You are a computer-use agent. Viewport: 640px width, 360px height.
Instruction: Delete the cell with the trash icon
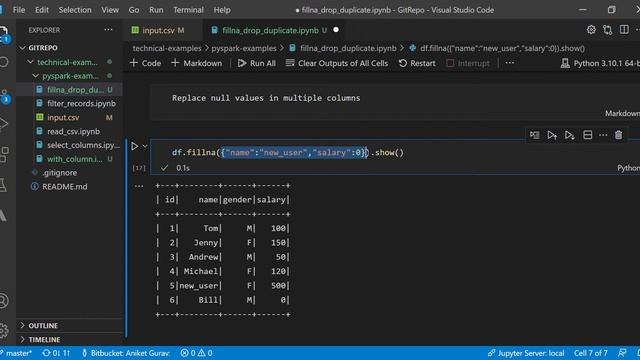(618, 135)
